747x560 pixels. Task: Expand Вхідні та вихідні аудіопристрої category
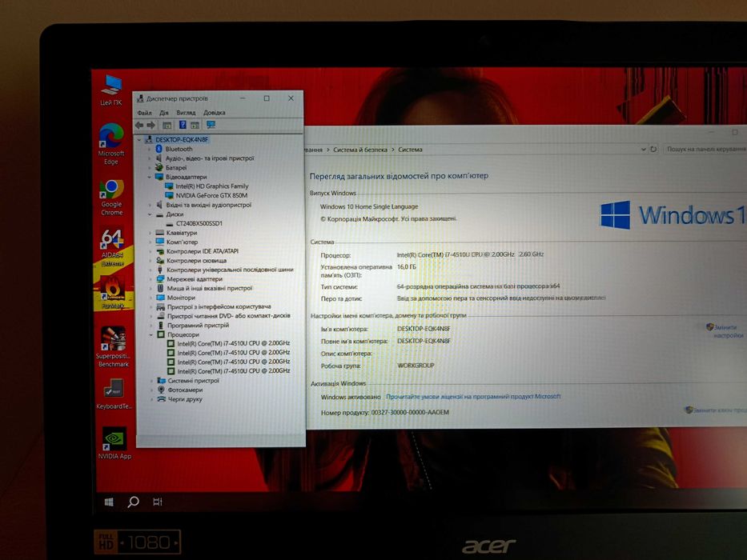pos(150,205)
